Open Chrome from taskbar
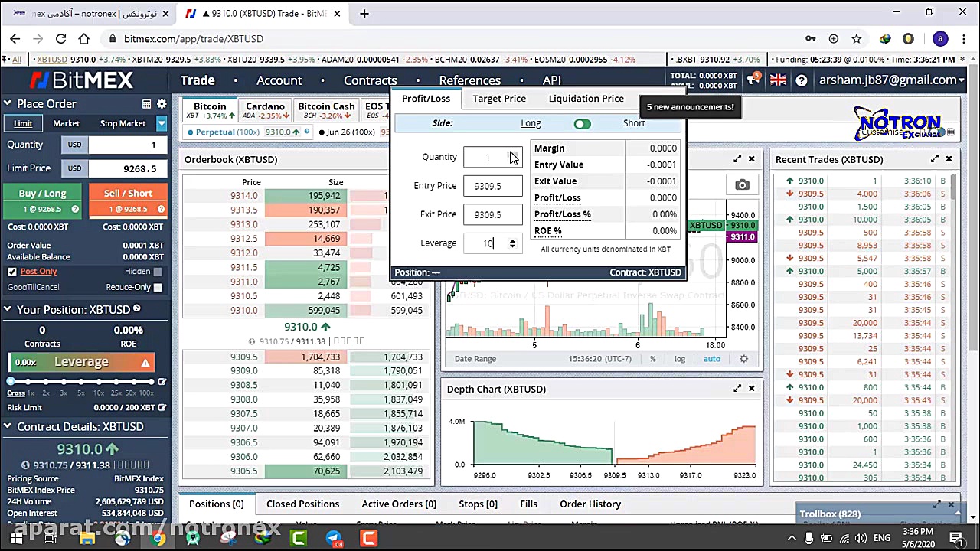The image size is (980, 551). tap(158, 538)
